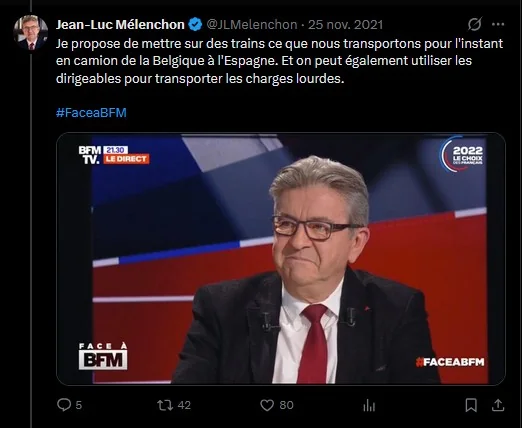This screenshot has height=428, width=522.
Task: Like the tweet with heart icon
Action: [267, 405]
